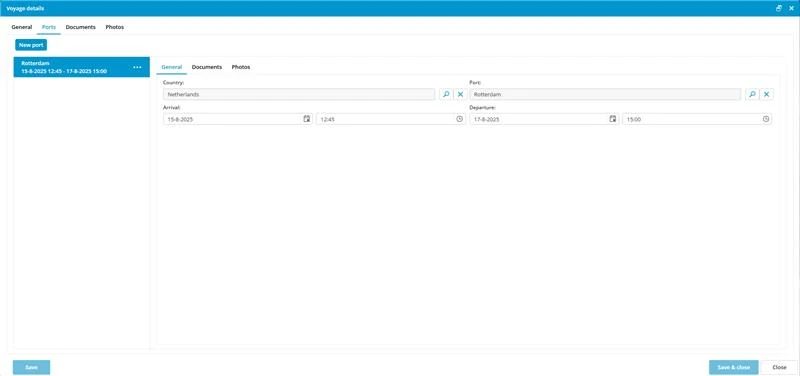The height and width of the screenshot is (376, 800).
Task: Click the Arrival time field 12:45
Action: [x=391, y=119]
